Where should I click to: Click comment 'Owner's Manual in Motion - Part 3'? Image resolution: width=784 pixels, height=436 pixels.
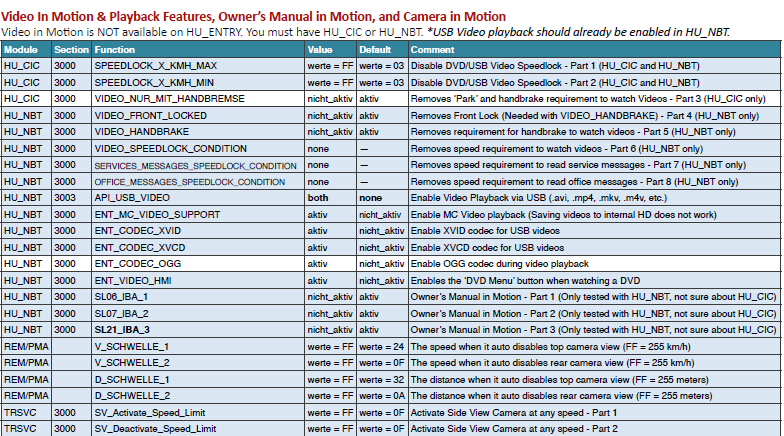(x=593, y=330)
